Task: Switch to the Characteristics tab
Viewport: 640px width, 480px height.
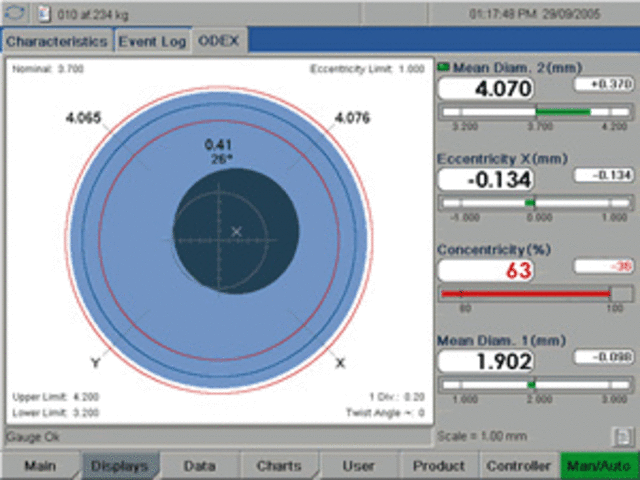Action: tap(57, 42)
